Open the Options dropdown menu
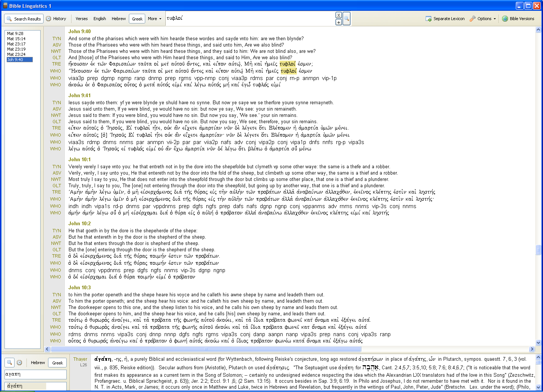Image resolution: width=543 pixels, height=392 pixels. (x=483, y=19)
